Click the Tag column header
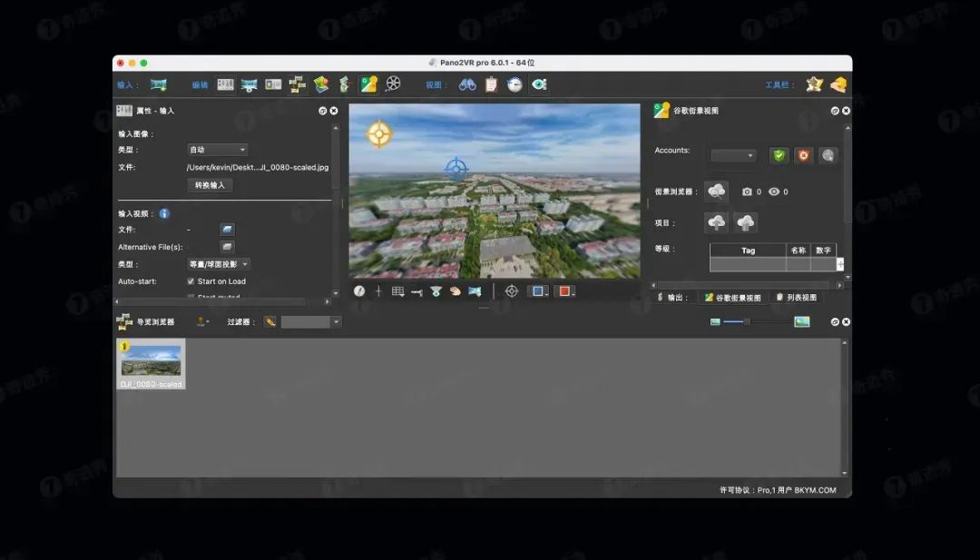 (748, 251)
